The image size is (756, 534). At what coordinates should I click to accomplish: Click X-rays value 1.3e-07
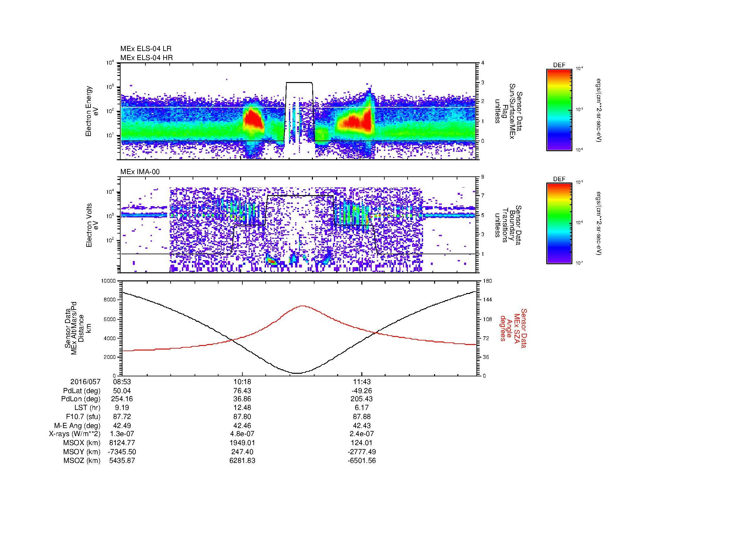122,434
